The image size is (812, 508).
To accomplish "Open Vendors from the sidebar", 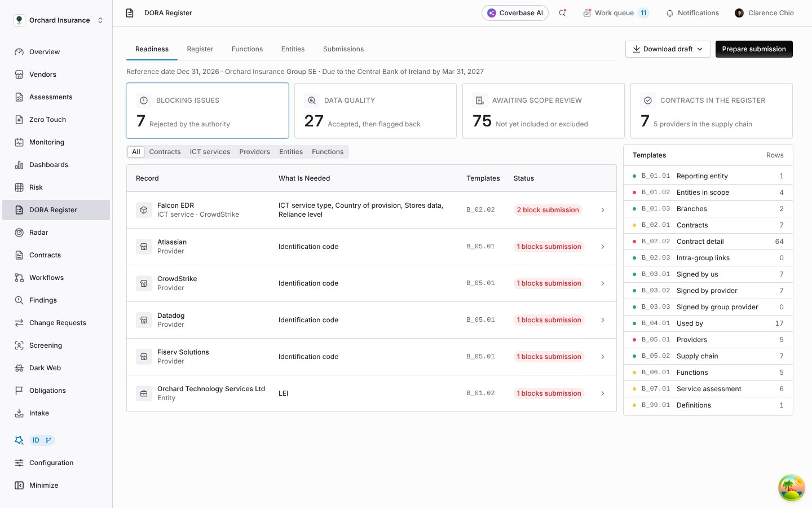I will click(56, 75).
